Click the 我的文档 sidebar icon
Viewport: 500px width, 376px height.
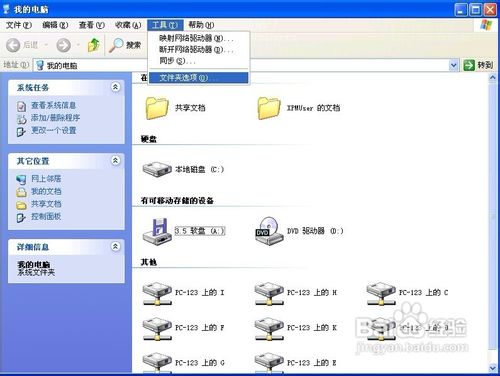coord(21,192)
